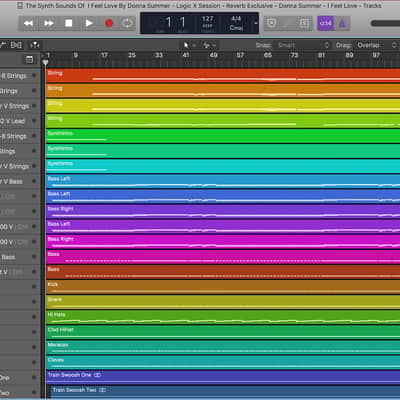Select the Q V Lead track header
This screenshot has width=400, height=400.
click(x=19, y=121)
